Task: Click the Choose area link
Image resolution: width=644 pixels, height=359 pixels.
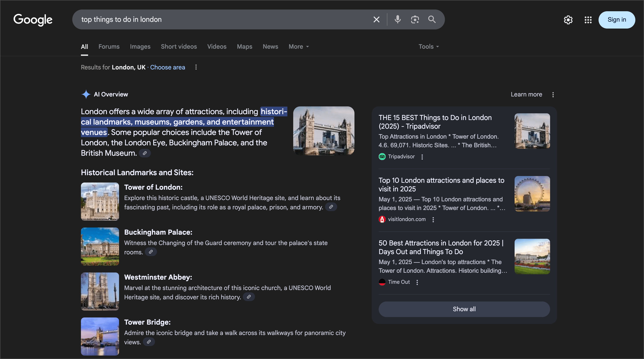Action: pos(167,67)
